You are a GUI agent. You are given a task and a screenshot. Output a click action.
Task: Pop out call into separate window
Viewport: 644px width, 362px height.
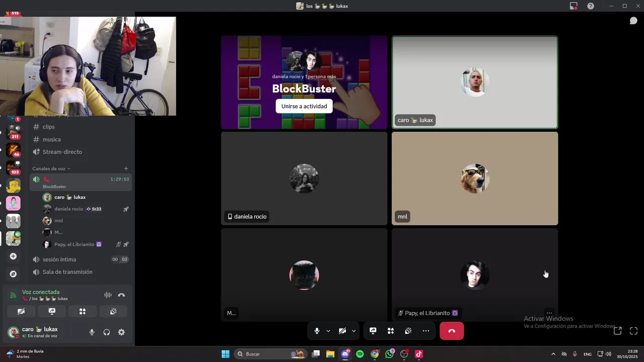click(618, 330)
